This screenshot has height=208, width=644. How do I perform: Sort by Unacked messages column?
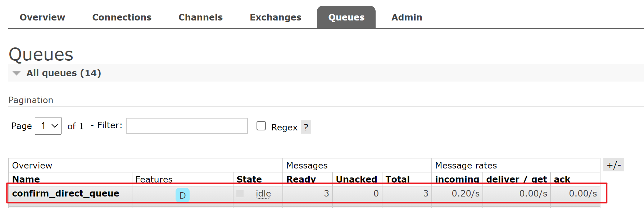356,179
